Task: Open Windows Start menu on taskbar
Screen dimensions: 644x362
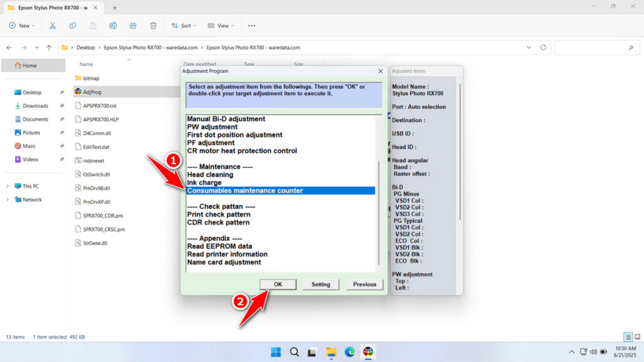Action: [x=276, y=352]
